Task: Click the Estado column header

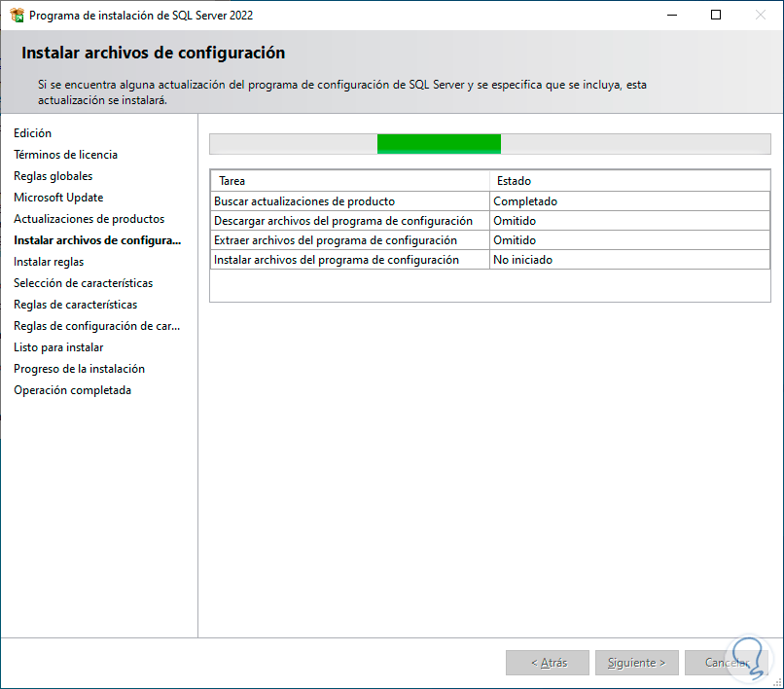Action: coord(629,181)
